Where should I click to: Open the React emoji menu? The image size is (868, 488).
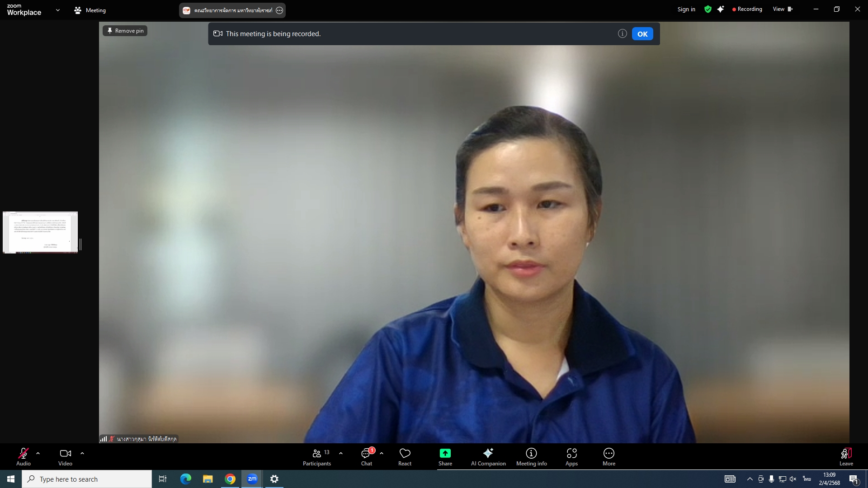pyautogui.click(x=405, y=456)
